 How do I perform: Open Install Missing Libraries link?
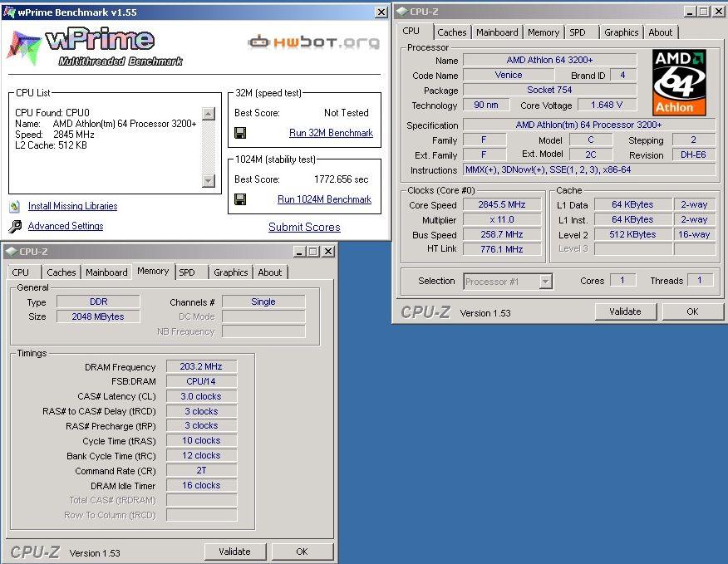click(72, 206)
